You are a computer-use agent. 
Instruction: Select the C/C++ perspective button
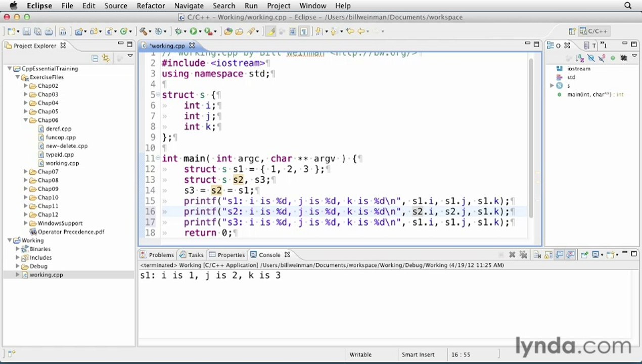[x=594, y=31]
